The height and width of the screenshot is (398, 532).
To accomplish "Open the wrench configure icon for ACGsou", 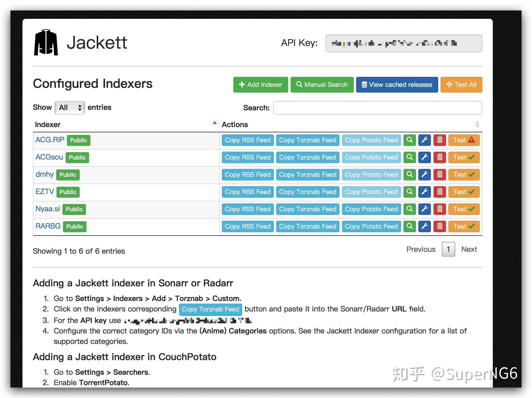I will point(424,157).
